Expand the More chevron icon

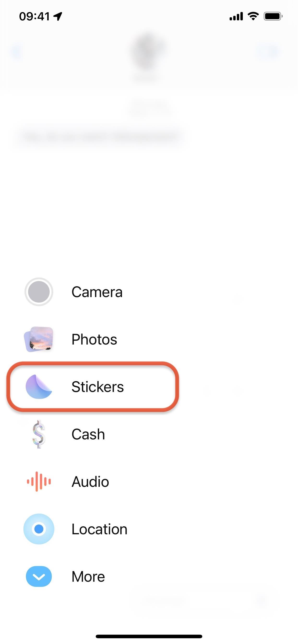pyautogui.click(x=39, y=576)
